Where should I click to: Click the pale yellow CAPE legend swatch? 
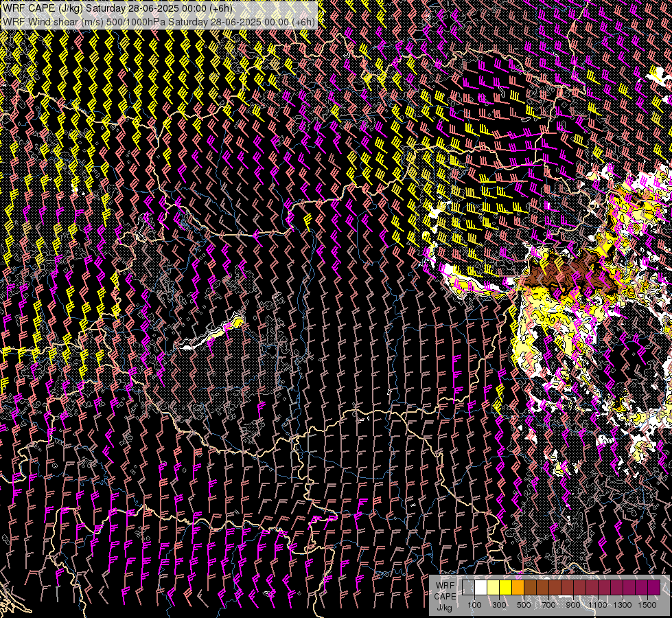tap(494, 587)
